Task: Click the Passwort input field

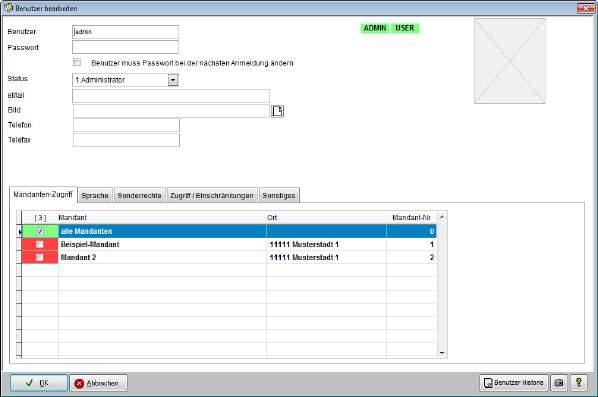Action: (x=125, y=47)
